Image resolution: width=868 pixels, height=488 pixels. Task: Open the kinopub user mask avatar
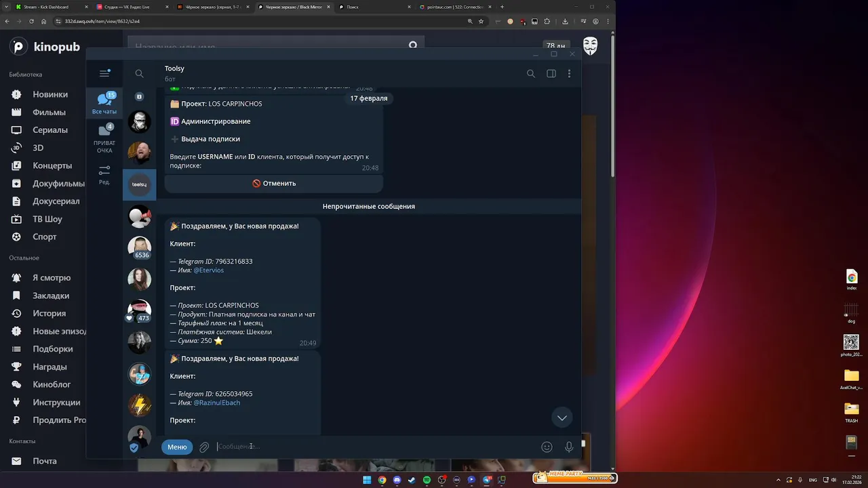click(x=591, y=46)
